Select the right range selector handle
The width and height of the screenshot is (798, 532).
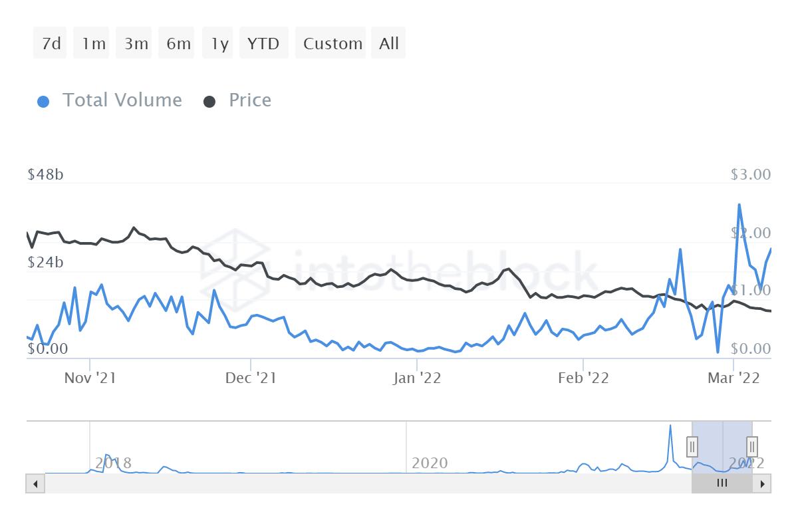click(751, 447)
